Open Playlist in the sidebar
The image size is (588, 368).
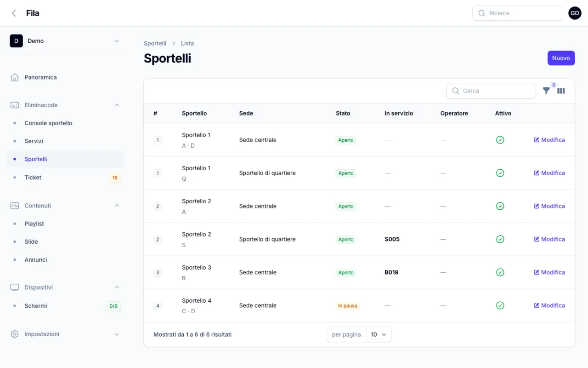click(x=65, y=224)
